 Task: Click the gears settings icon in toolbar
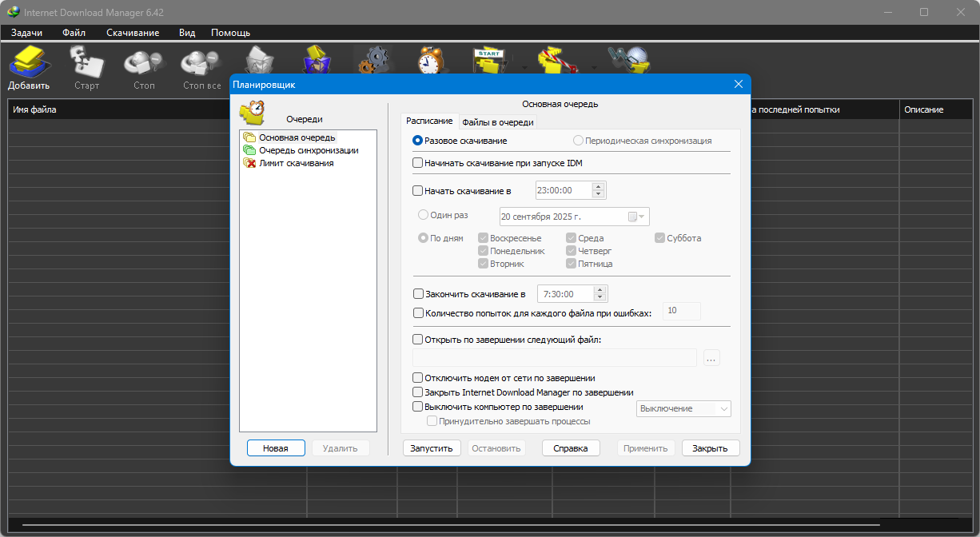tap(372, 60)
